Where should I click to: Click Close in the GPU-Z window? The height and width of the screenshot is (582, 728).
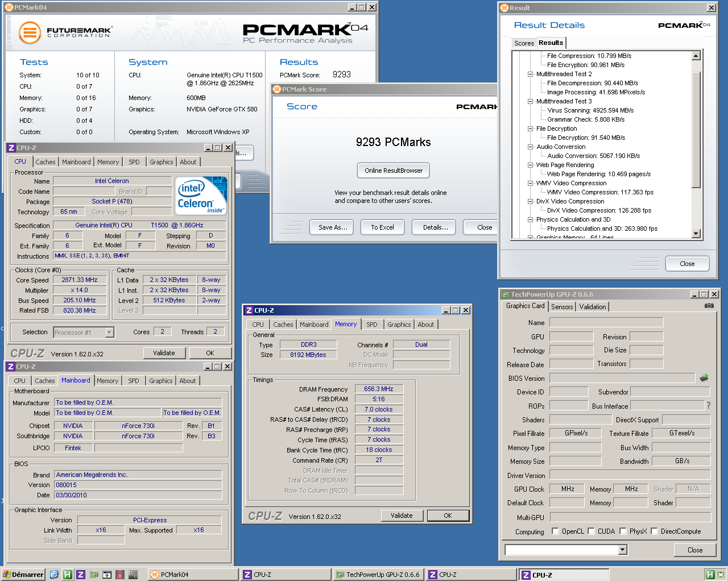tap(694, 550)
